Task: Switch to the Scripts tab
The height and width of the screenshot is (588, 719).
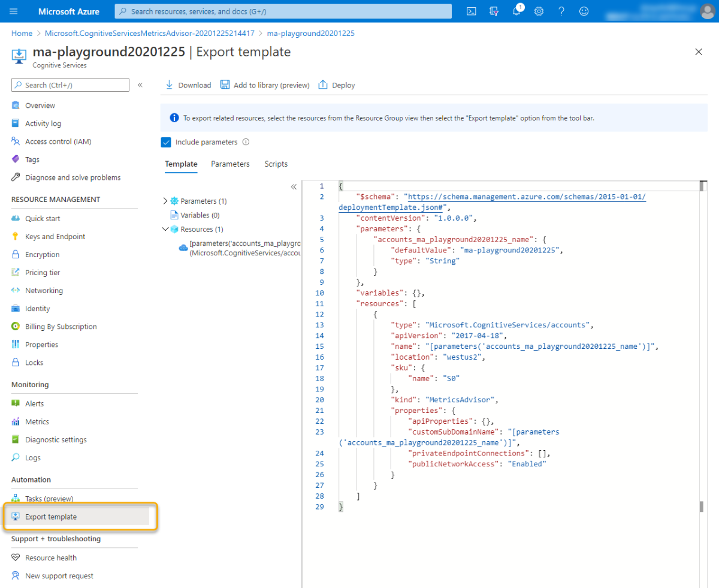Action: coord(276,164)
